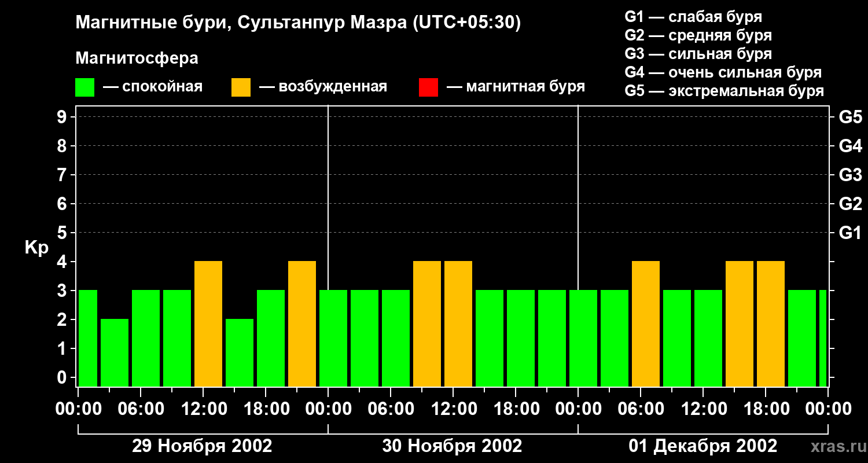Click the '06:00' time label for 30 November
The image size is (868, 463).
(x=391, y=409)
